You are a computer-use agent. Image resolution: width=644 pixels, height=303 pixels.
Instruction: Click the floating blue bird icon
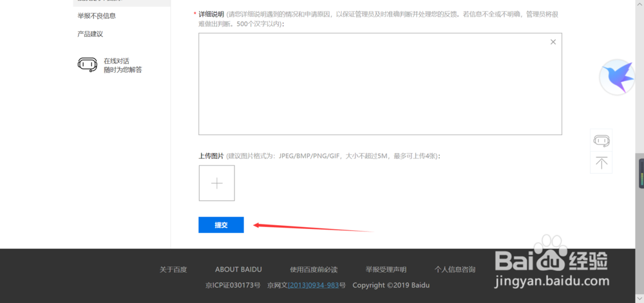pos(618,77)
